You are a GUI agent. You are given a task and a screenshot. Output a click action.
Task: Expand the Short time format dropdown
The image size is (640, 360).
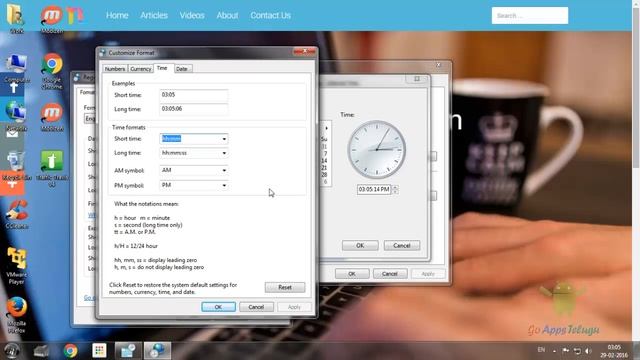tap(224, 139)
